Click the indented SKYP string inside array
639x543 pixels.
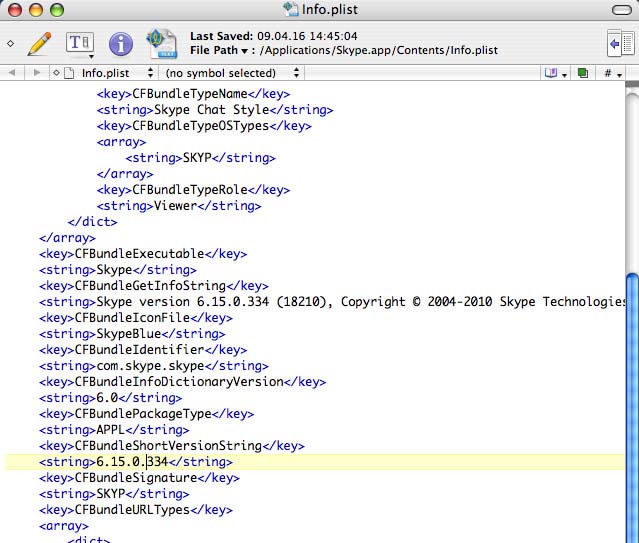point(200,158)
